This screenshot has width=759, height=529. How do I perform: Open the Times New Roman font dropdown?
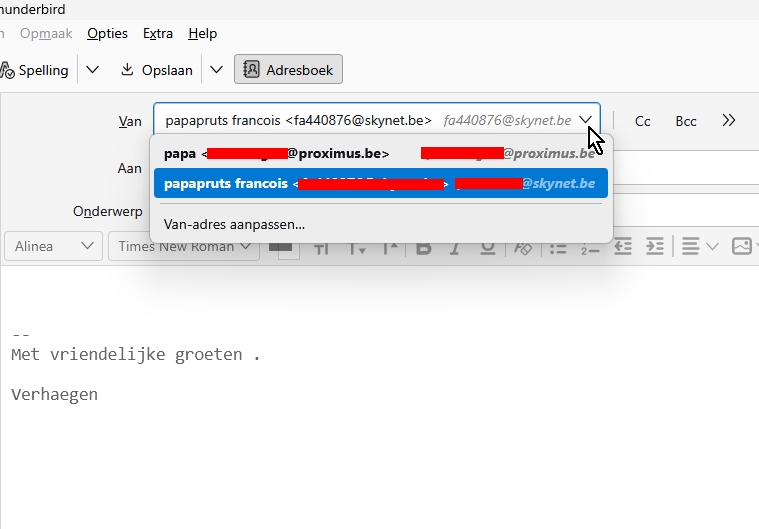point(184,246)
